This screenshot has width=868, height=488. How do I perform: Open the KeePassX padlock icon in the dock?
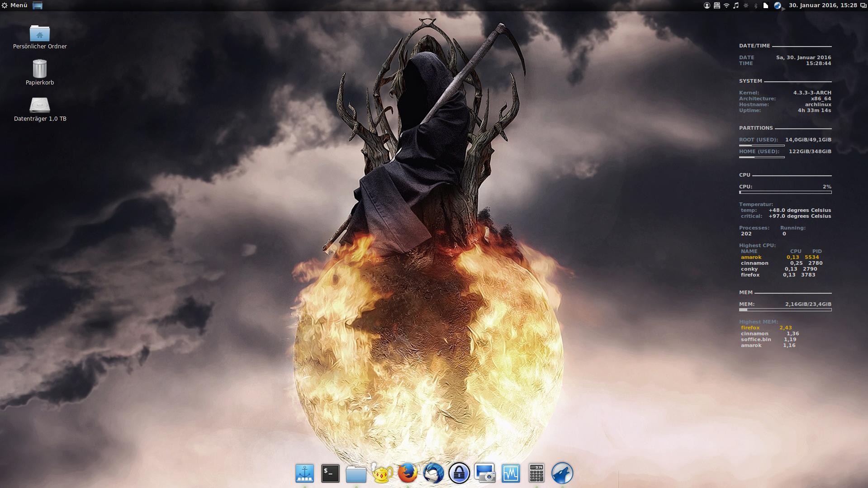pos(459,474)
